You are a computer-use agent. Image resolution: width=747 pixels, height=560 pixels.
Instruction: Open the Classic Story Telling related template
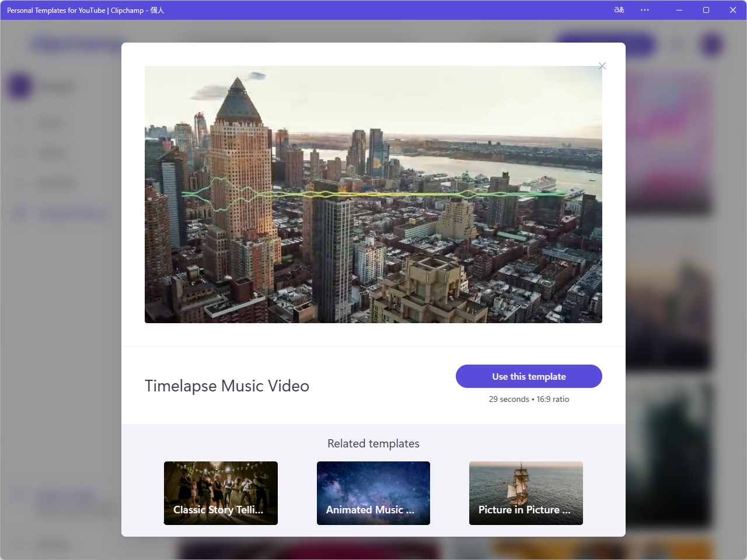point(221,493)
